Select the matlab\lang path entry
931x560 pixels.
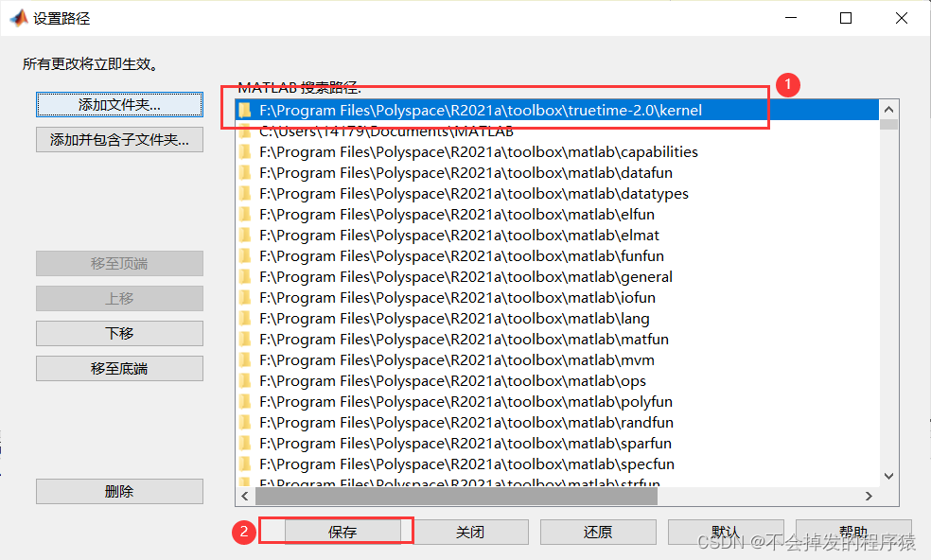(x=378, y=318)
